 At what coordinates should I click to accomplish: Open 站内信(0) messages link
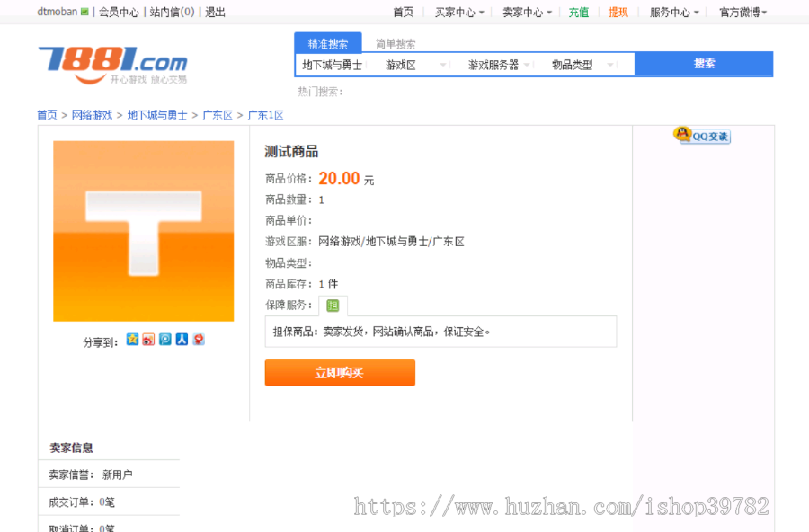click(x=172, y=13)
